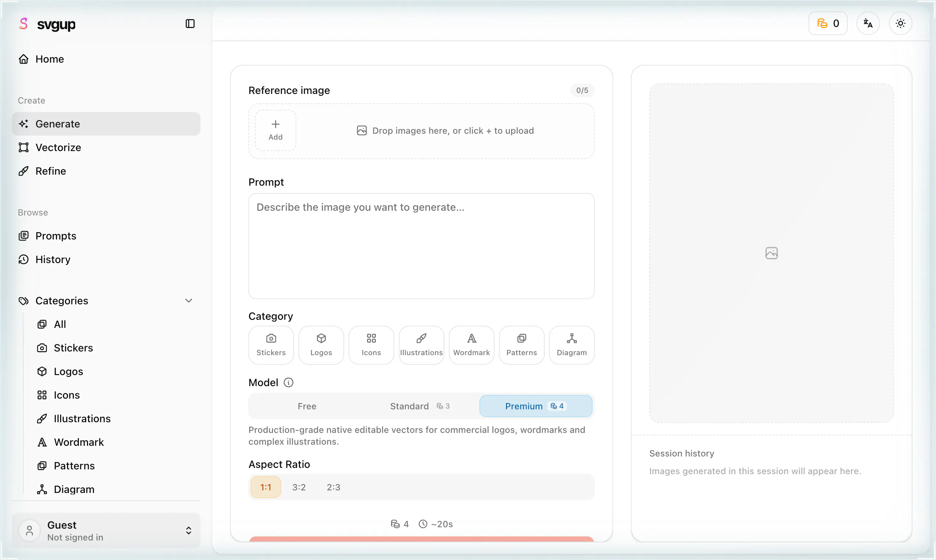Screen dimensions: 936x560
Task: Choose the Diagram category card
Action: [x=572, y=345]
